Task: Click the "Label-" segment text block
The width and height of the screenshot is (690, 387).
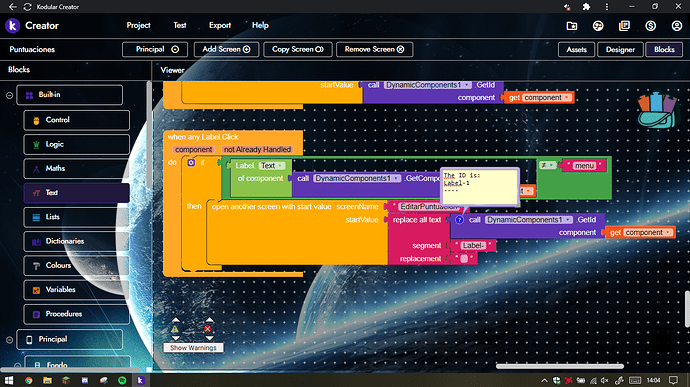Action: [x=473, y=245]
